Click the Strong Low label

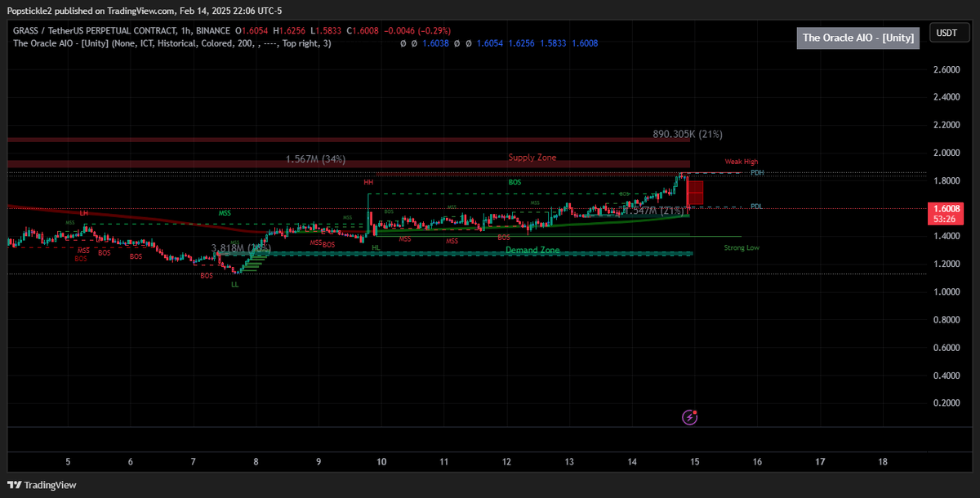coord(742,247)
